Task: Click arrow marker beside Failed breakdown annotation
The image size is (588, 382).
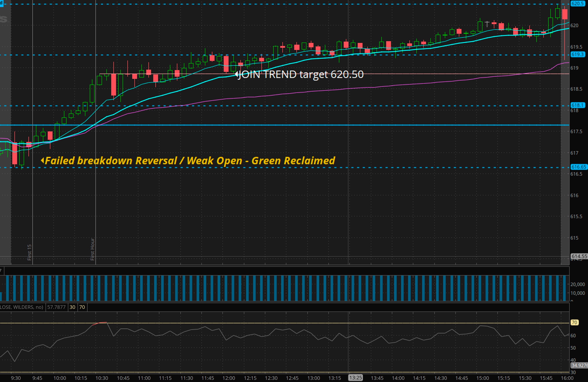Action: pos(42,161)
